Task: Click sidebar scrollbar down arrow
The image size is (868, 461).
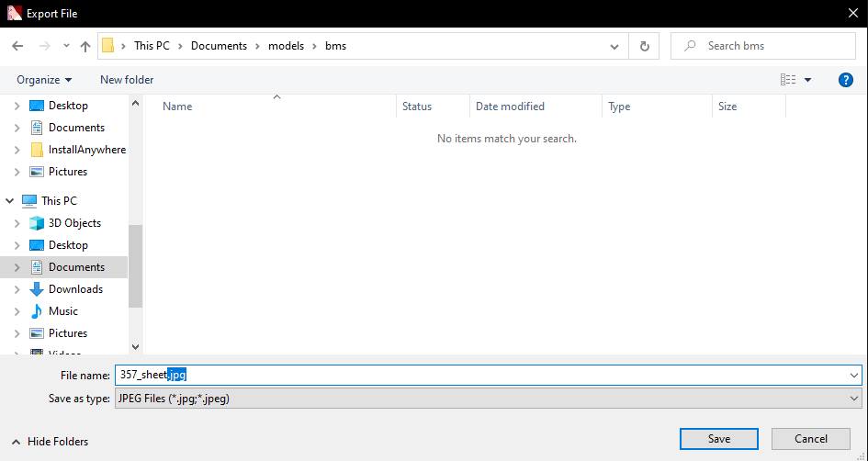Action: tap(136, 347)
